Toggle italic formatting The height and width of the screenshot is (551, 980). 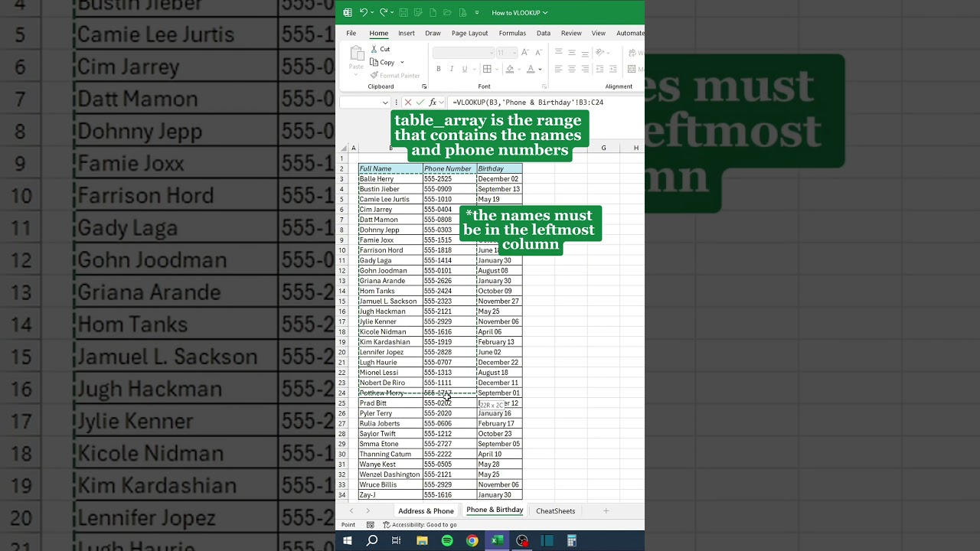[x=452, y=69]
